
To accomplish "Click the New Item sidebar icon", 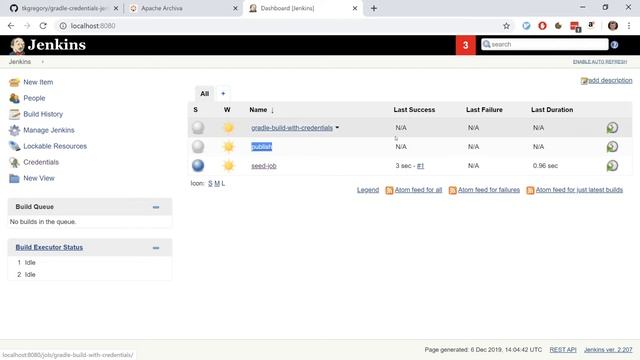I will click(14, 82).
